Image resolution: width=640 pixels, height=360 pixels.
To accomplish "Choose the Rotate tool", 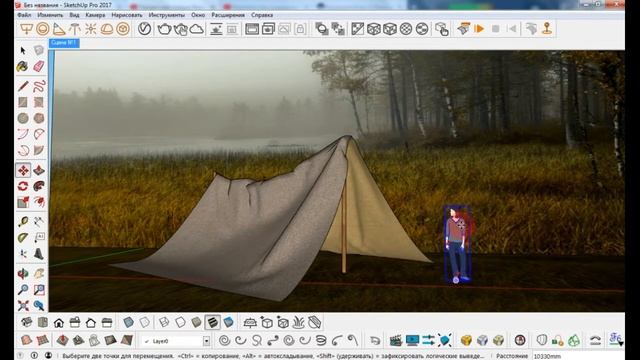I will click(23, 186).
